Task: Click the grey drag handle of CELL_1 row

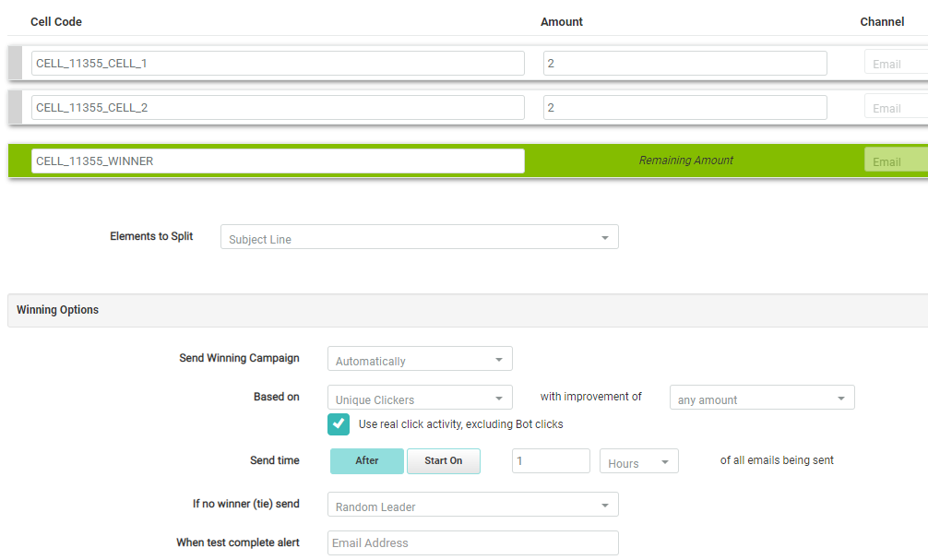Action: tap(15, 63)
